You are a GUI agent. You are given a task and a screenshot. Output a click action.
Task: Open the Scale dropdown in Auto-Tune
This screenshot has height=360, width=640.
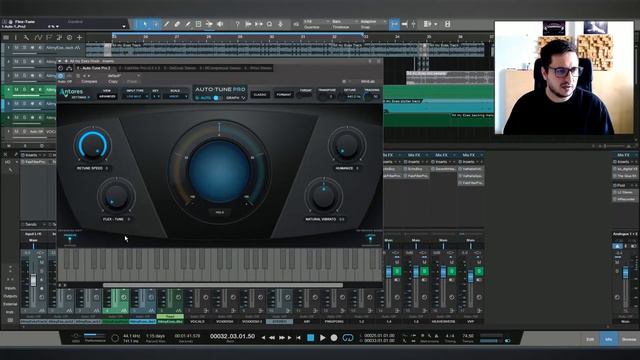coord(176,97)
